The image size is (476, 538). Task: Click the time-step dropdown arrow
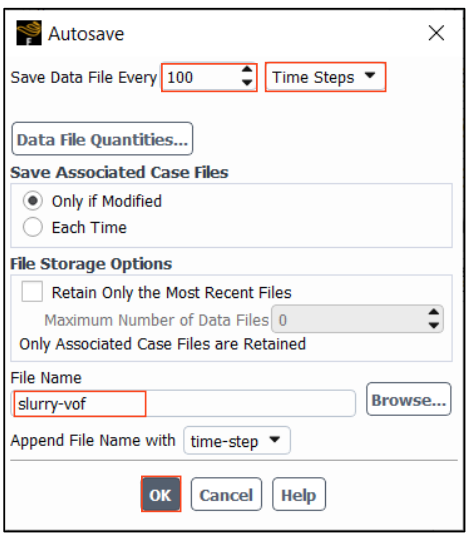point(275,440)
